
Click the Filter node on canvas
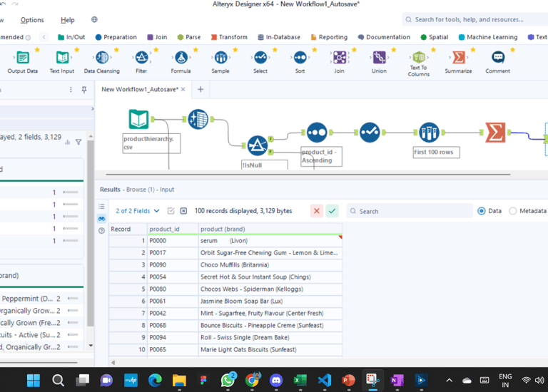[258, 145]
